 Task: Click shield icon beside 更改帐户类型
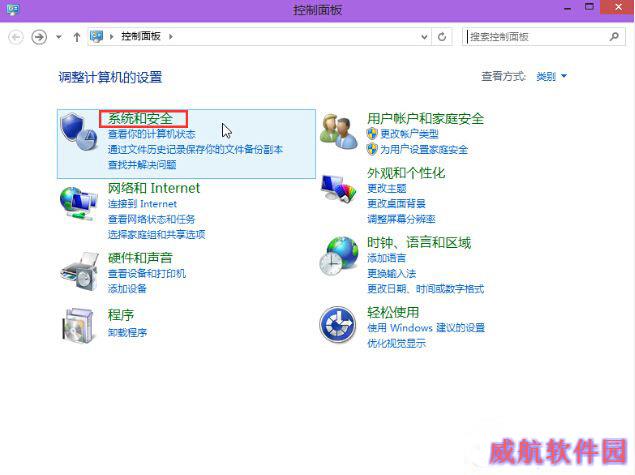pos(372,134)
